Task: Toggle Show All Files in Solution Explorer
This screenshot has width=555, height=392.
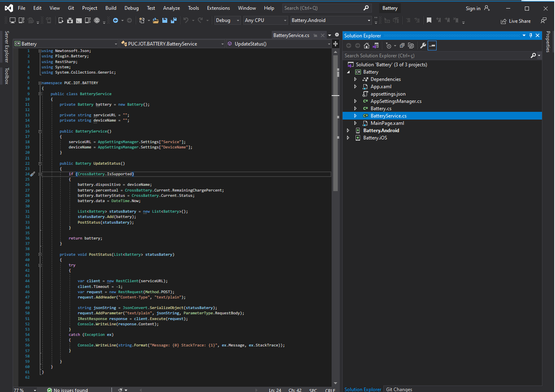Action: (x=411, y=46)
